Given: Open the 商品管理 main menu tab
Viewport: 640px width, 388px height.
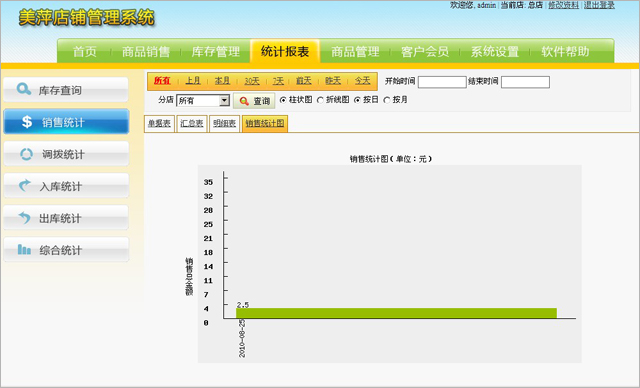Looking at the screenshot, I should pyautogui.click(x=355, y=52).
